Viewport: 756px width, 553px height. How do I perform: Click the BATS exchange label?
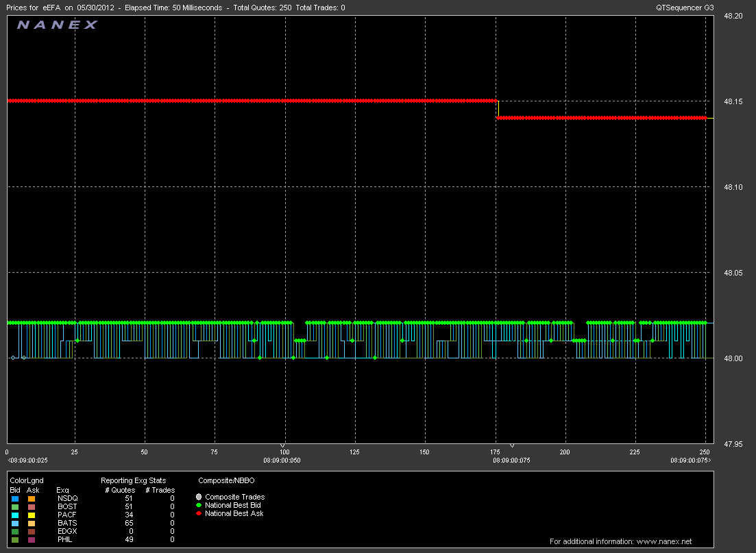[x=67, y=523]
